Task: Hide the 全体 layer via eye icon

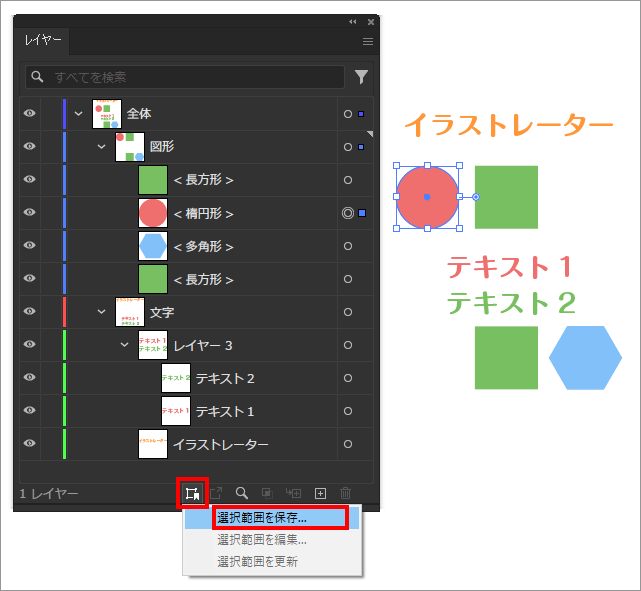Action: click(x=29, y=113)
